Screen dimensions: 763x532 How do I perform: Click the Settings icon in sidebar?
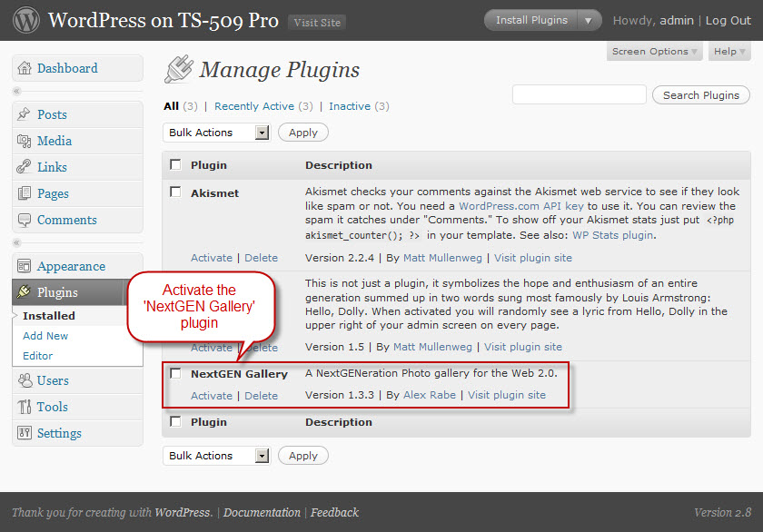click(x=25, y=433)
